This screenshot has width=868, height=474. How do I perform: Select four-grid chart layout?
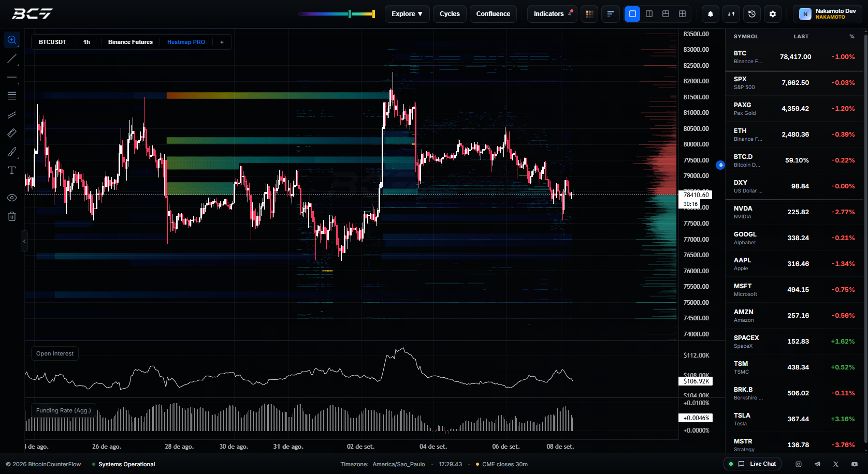click(682, 14)
